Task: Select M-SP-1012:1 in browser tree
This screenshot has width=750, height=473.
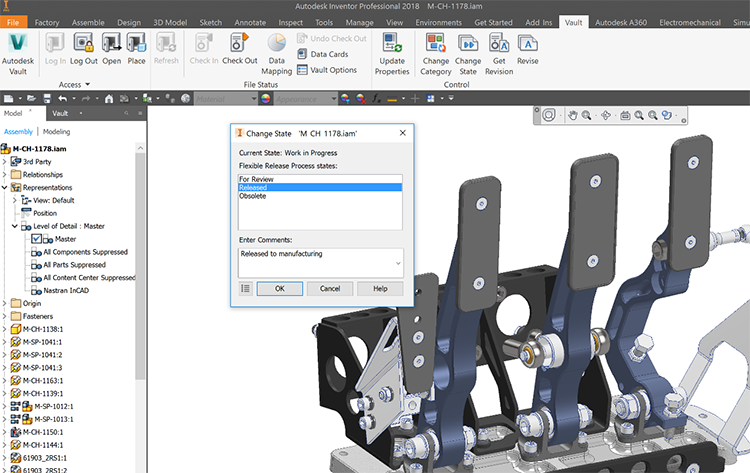Action: 54,407
